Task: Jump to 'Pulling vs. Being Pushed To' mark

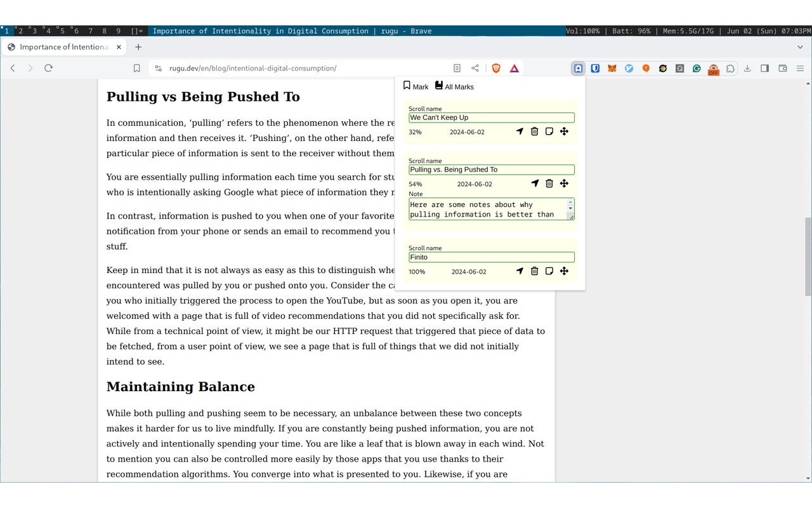Action: point(535,184)
